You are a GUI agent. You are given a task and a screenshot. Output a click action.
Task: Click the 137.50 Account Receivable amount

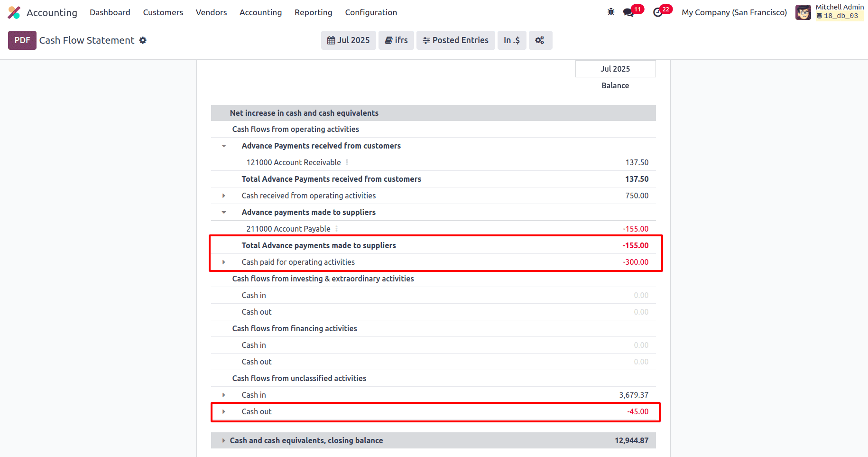tap(637, 162)
